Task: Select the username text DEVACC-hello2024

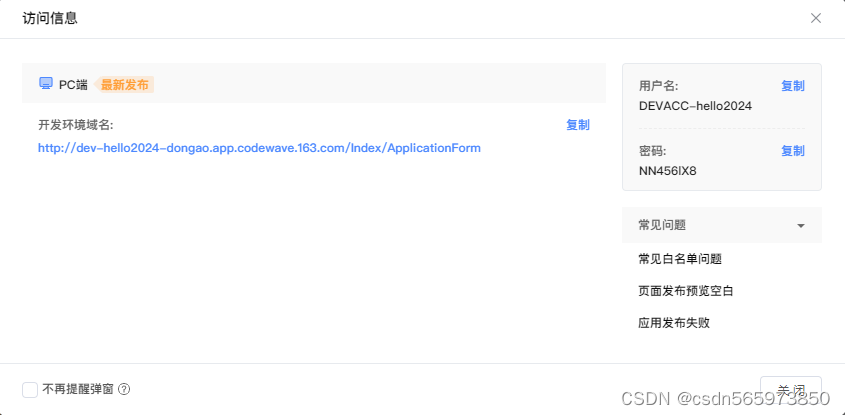Action: (x=695, y=106)
